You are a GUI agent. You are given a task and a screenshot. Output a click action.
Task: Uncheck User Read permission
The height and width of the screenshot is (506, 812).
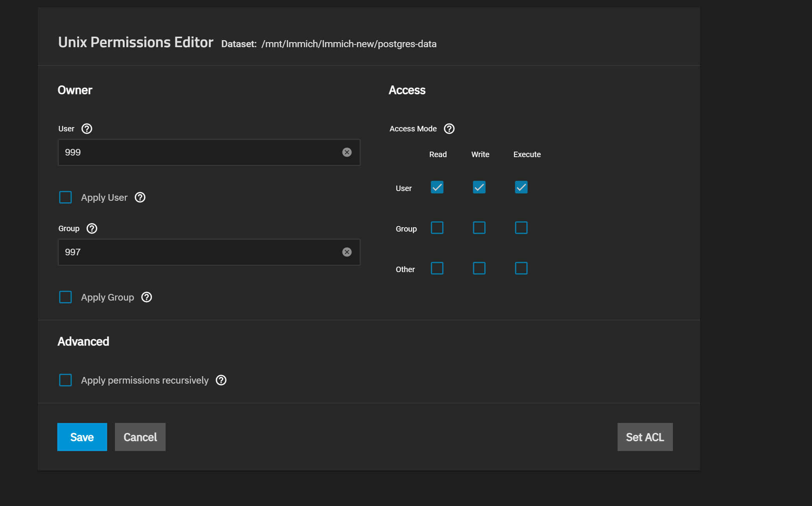click(437, 188)
